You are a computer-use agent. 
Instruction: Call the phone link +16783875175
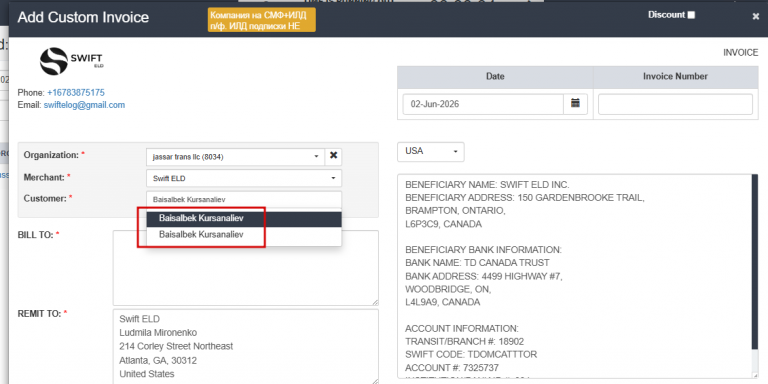[76, 93]
